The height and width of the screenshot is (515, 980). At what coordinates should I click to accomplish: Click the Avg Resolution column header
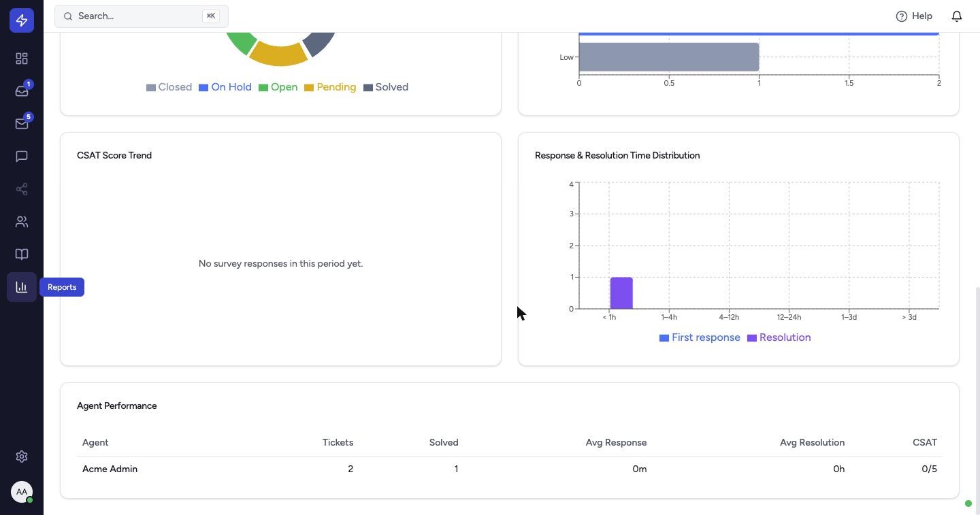click(812, 443)
